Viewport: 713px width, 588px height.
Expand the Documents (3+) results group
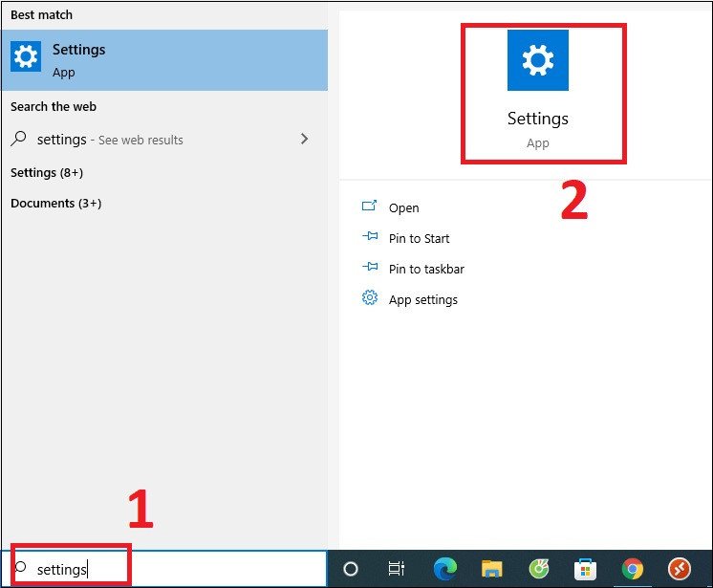(x=55, y=203)
